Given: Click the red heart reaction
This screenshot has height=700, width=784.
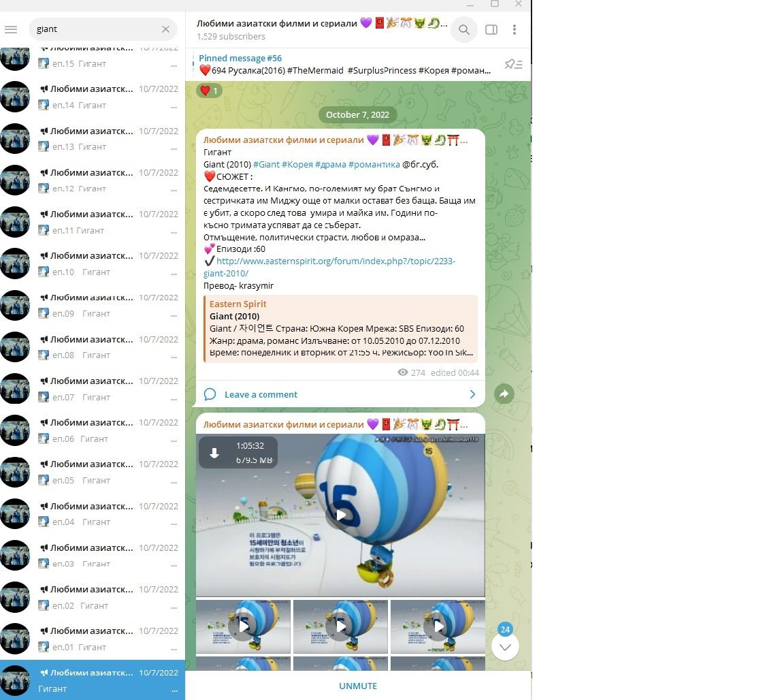Looking at the screenshot, I should click(x=209, y=91).
